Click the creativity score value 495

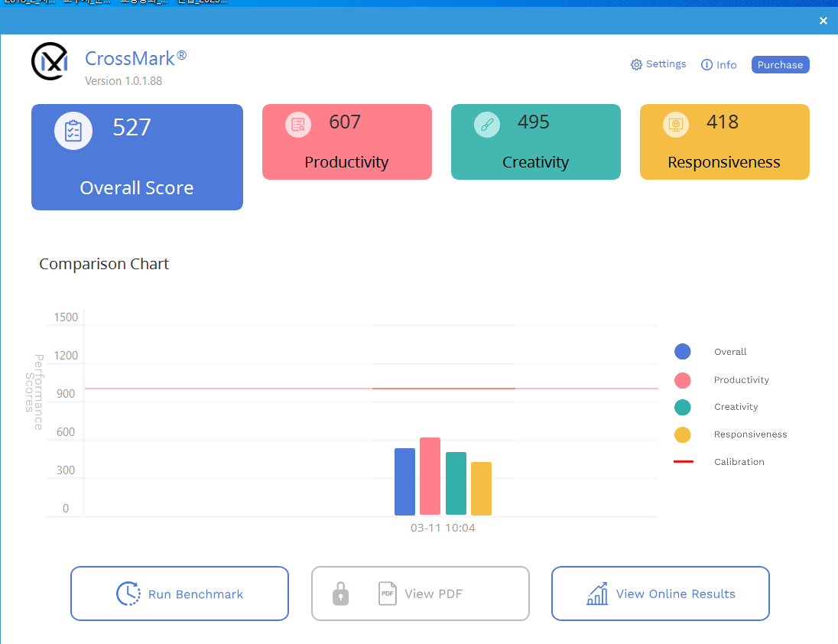(x=534, y=122)
